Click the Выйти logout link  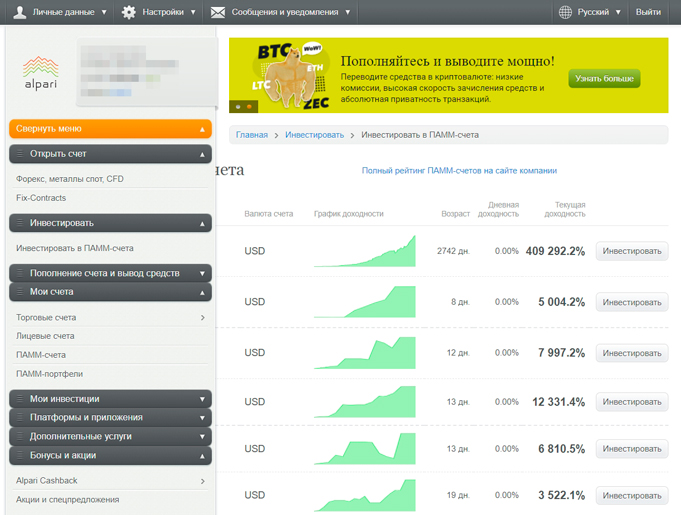click(648, 12)
